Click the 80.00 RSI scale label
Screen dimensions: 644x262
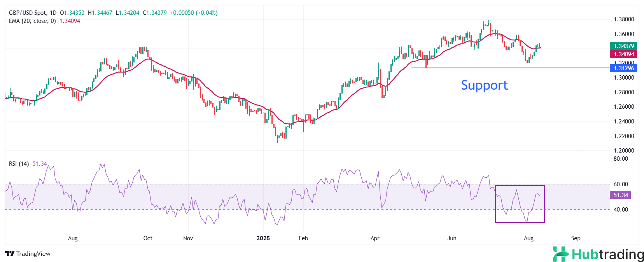point(621,159)
